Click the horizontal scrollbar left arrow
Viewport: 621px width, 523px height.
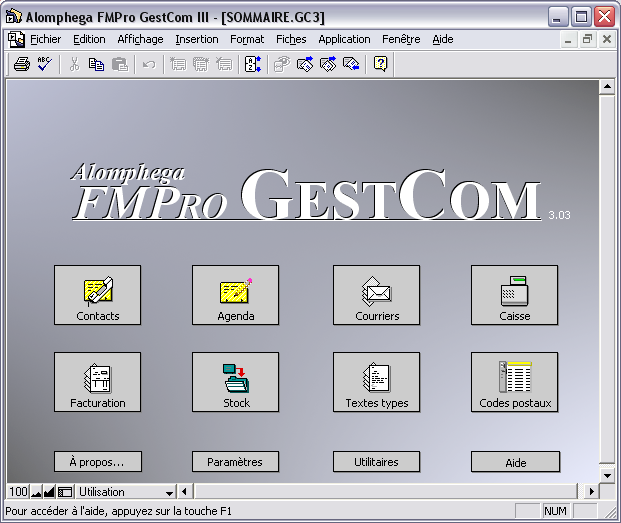pos(184,492)
